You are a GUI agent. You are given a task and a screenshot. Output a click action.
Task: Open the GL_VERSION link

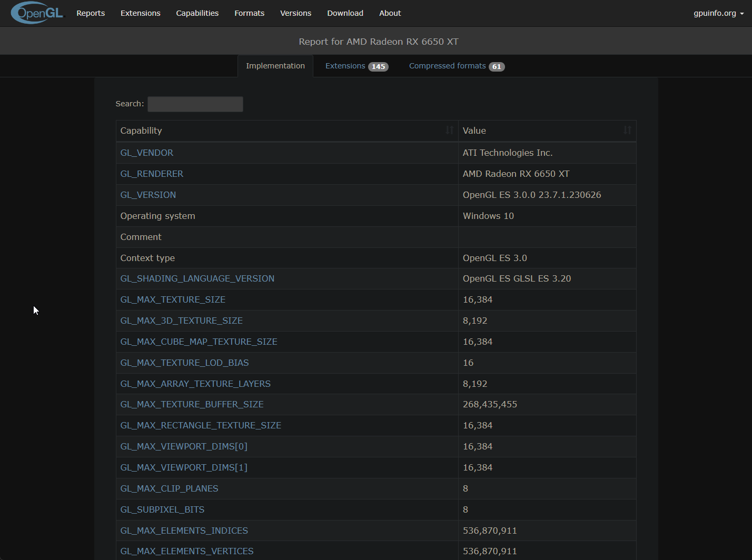(149, 195)
